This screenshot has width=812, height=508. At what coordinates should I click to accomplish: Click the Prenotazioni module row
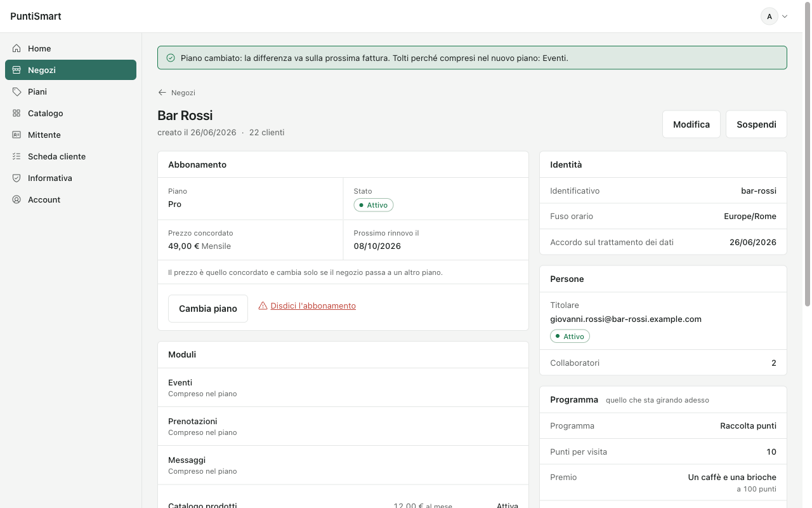click(x=343, y=426)
